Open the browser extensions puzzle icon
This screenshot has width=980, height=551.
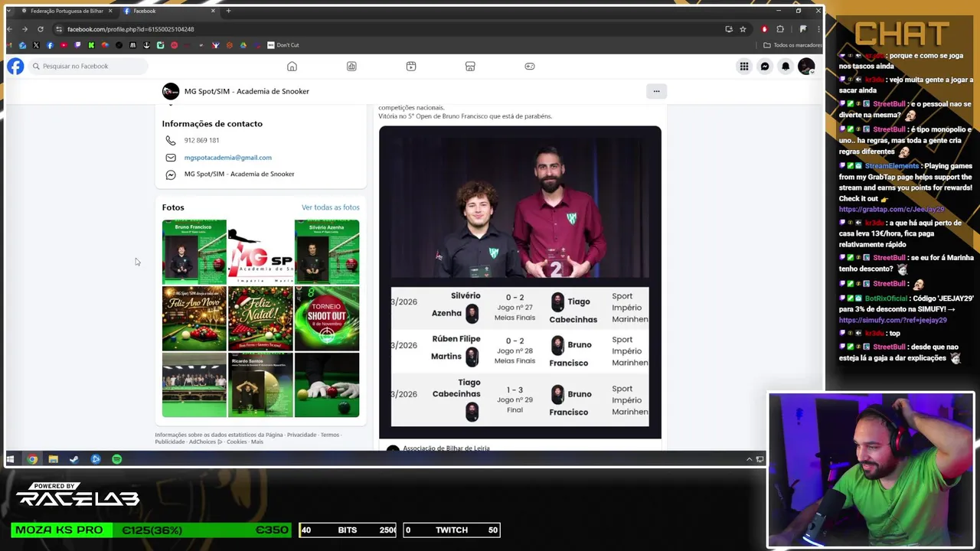tap(780, 29)
